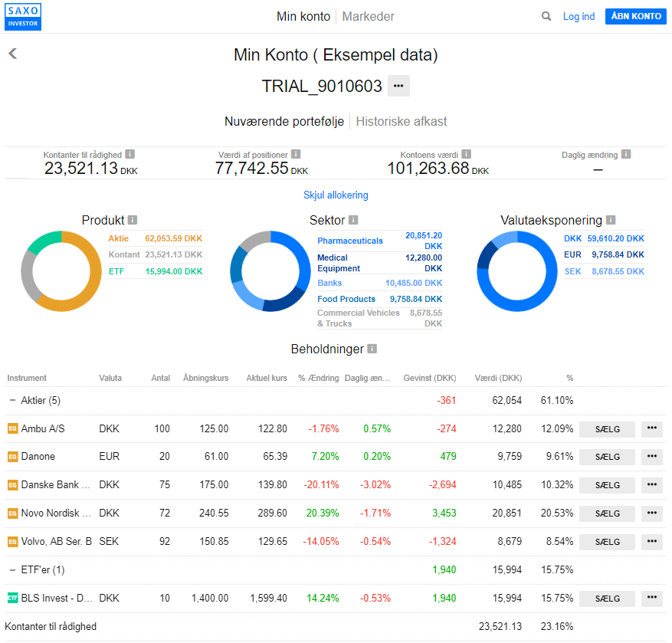Select the ETF legend entry
This screenshot has height=643, width=672.
pyautogui.click(x=155, y=271)
